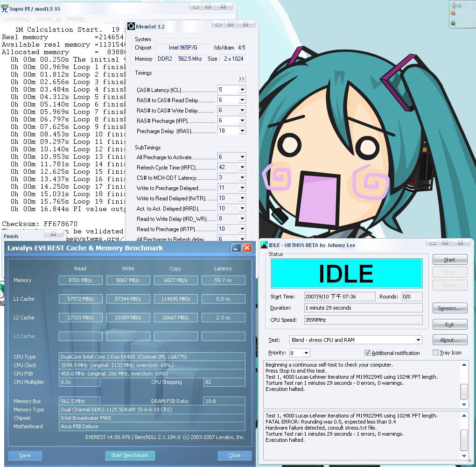Open the Calculate menu in Super PI
The image size is (476, 467).
coord(16,19)
